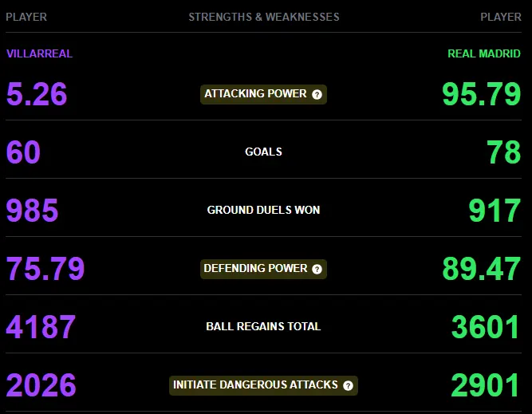
Task: Click Real Madrid's 95.79 attacking power value
Action: pos(482,94)
